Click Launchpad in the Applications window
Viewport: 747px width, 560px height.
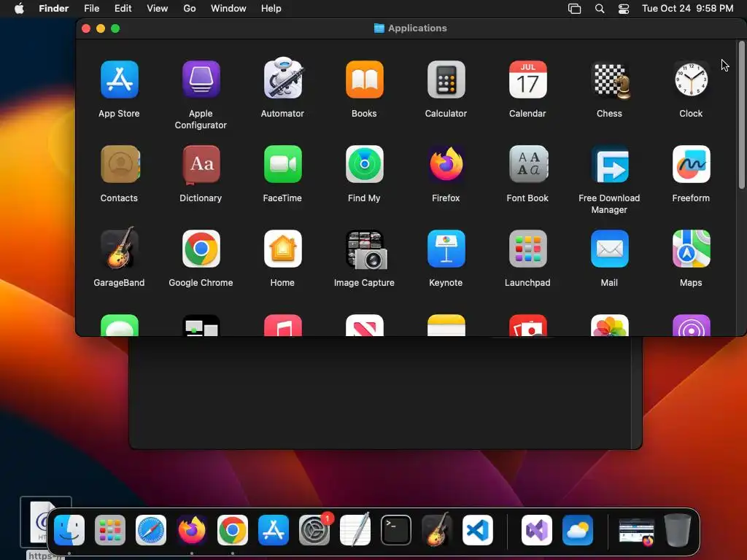(x=528, y=249)
